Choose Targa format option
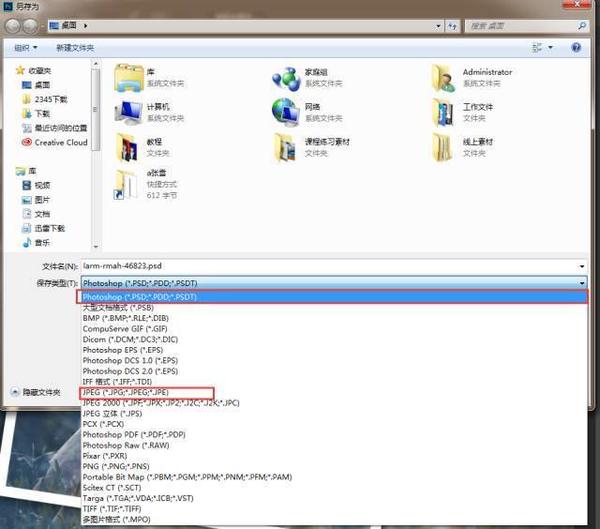 coord(334,498)
